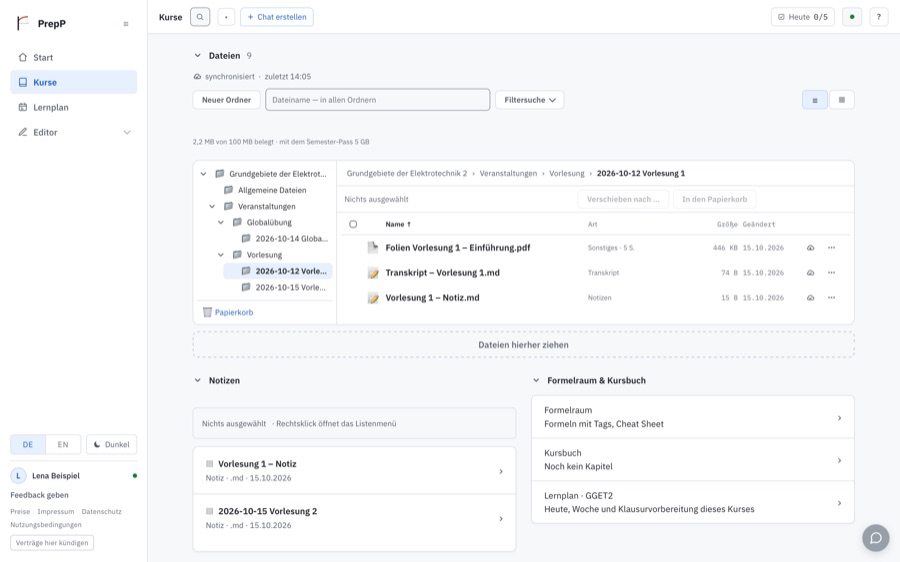Focus the Dateiname search field
This screenshot has width=900, height=562.
[x=378, y=100]
